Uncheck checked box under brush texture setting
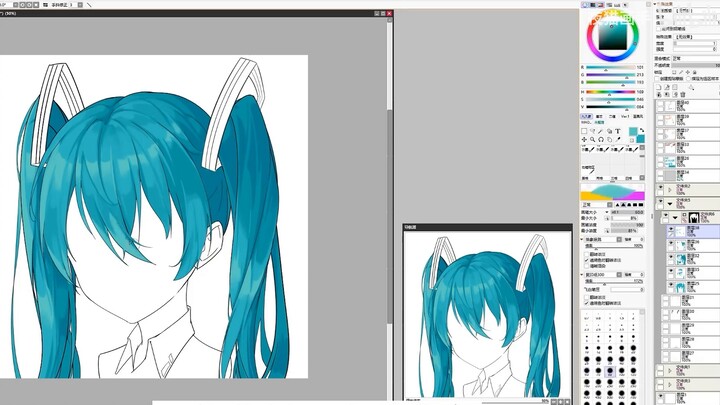This screenshot has width=720, height=405. [x=586, y=303]
